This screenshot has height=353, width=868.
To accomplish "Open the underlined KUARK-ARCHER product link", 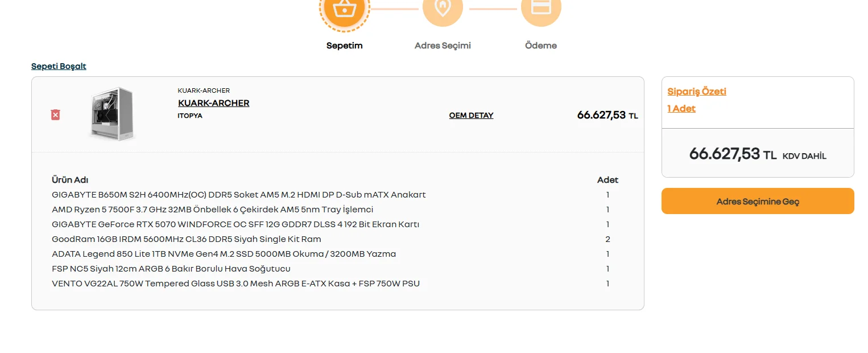I will (214, 103).
